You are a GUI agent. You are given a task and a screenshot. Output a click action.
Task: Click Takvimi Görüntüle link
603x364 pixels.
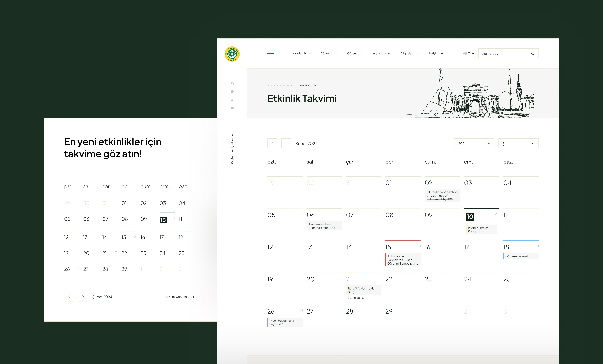180,297
